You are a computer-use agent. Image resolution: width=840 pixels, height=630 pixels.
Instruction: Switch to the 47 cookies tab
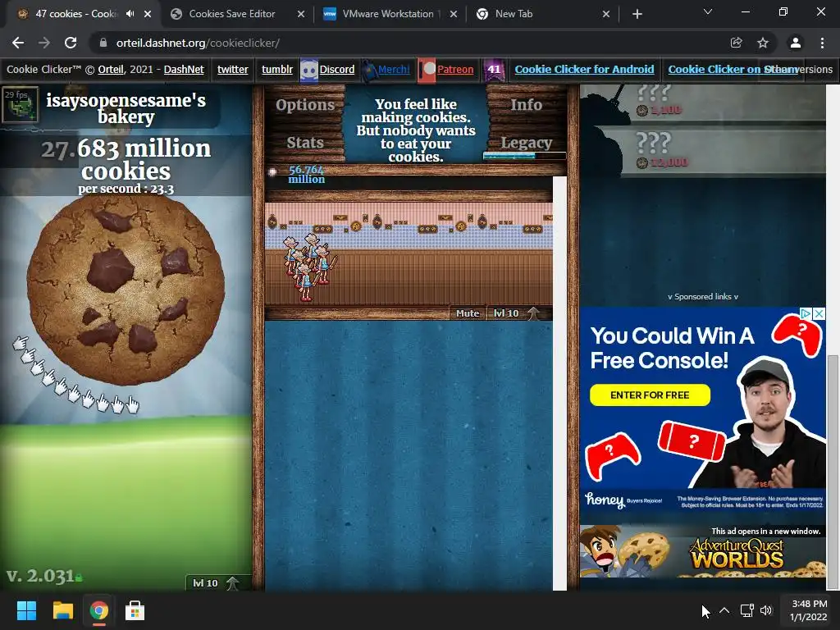pyautogui.click(x=75, y=14)
